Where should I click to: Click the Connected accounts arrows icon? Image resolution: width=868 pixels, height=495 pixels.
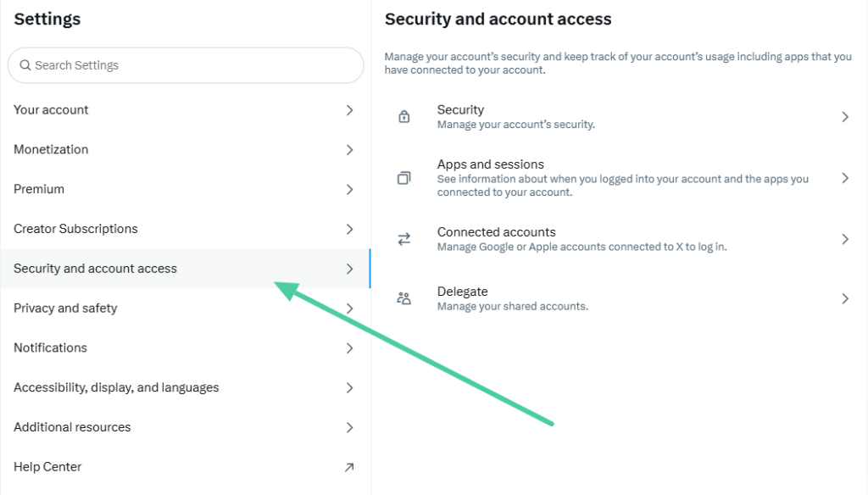pyautogui.click(x=404, y=239)
